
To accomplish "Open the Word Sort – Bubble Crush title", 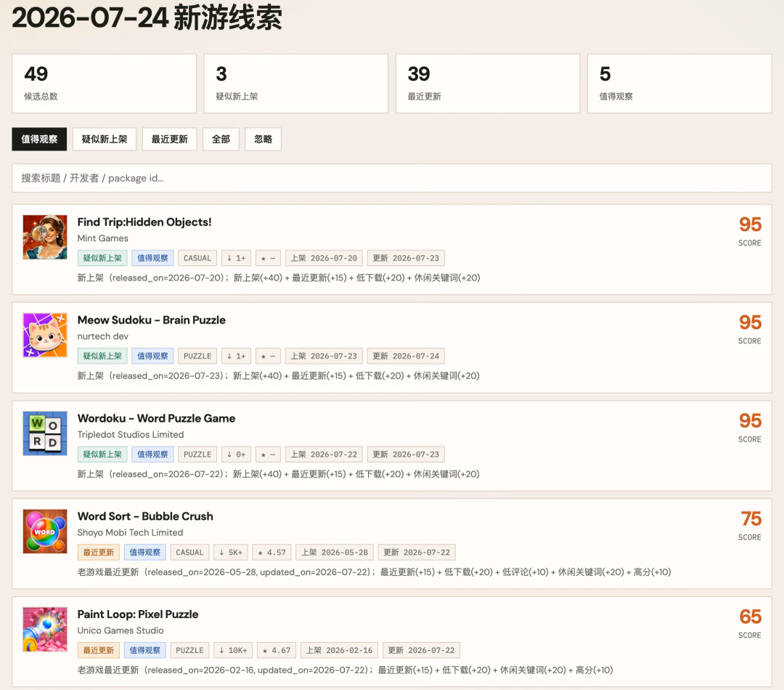I will [x=145, y=516].
